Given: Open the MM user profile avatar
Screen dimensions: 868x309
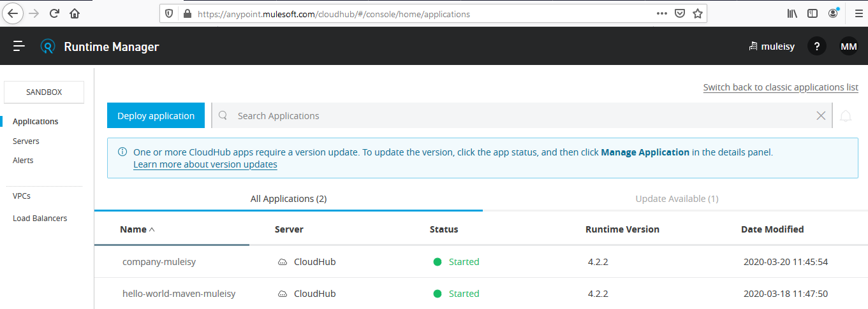Looking at the screenshot, I should (x=849, y=46).
